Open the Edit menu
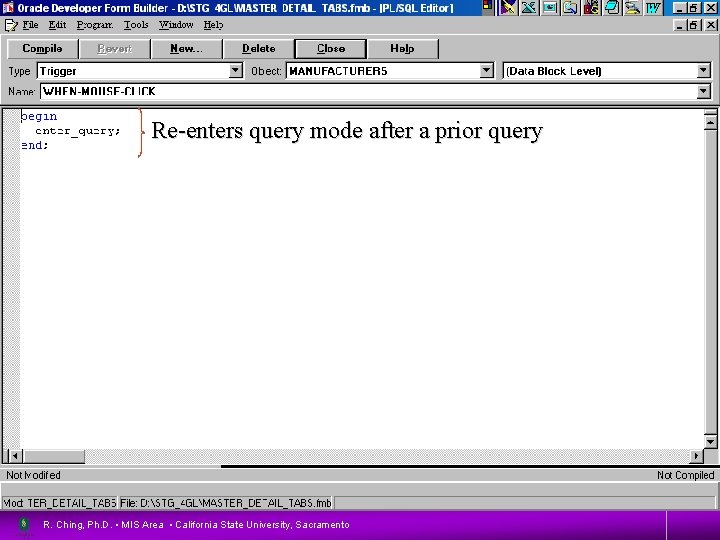 point(57,25)
